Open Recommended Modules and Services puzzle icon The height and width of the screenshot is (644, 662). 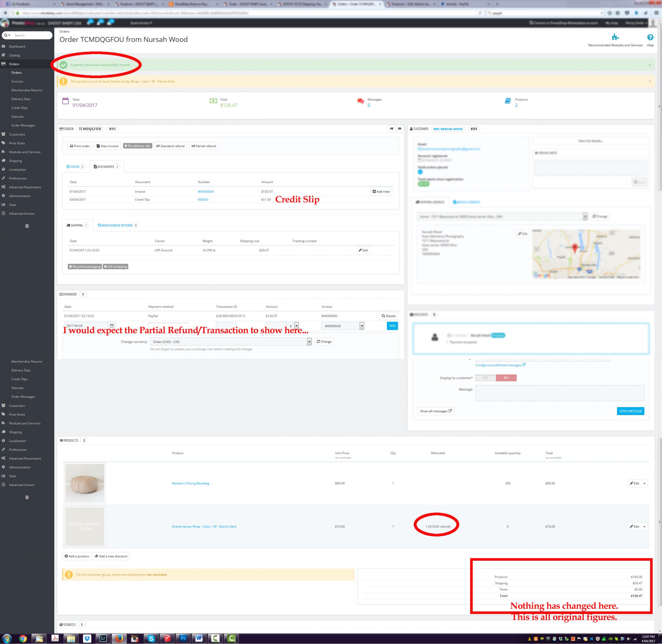click(615, 37)
